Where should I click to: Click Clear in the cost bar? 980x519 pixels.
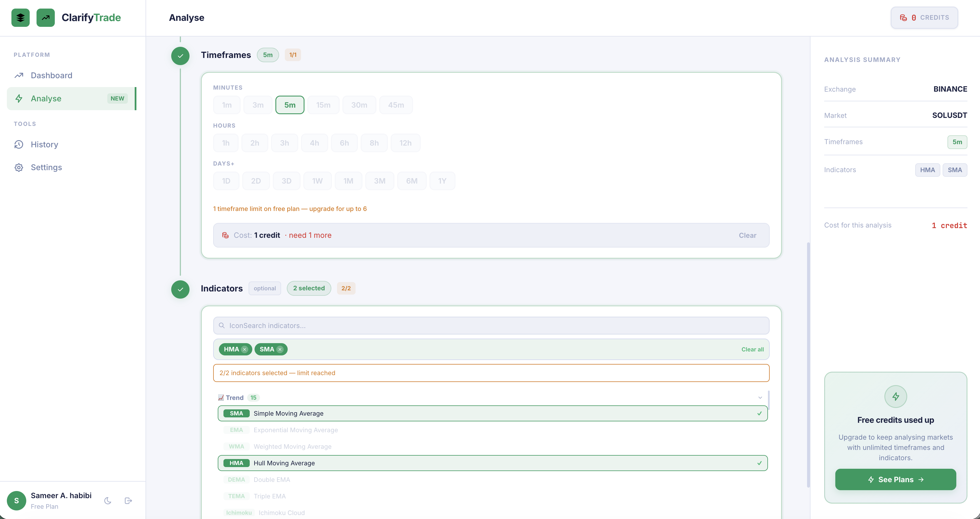click(x=747, y=235)
